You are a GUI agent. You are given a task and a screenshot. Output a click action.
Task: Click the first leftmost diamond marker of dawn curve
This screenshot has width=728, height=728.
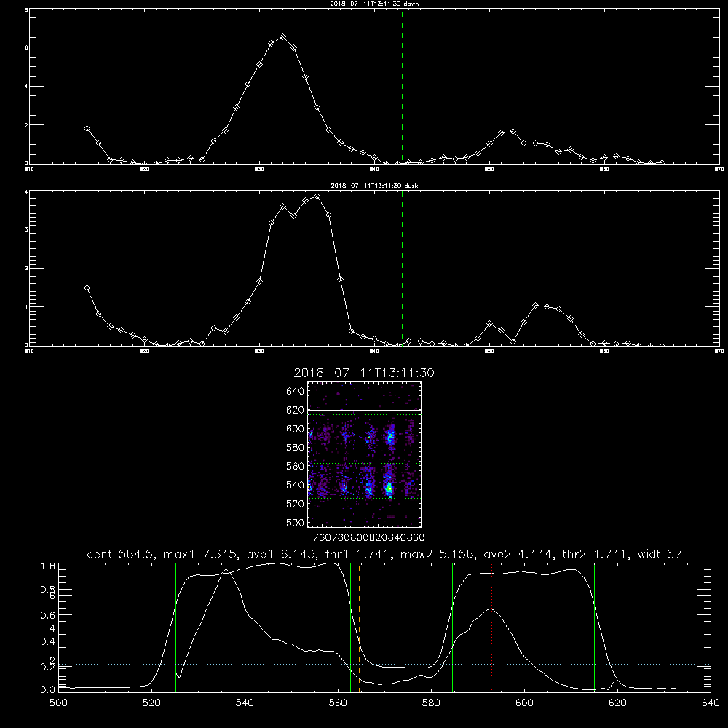87,129
